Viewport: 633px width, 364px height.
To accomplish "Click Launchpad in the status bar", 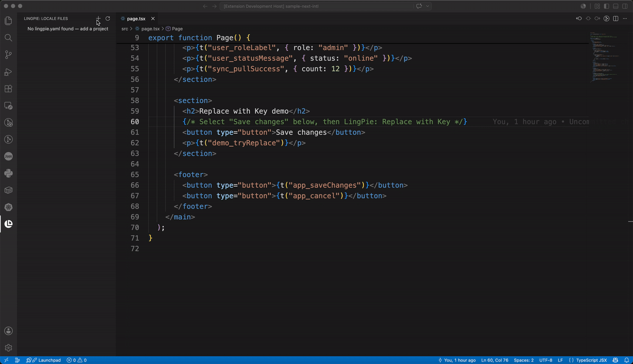I will (x=44, y=360).
